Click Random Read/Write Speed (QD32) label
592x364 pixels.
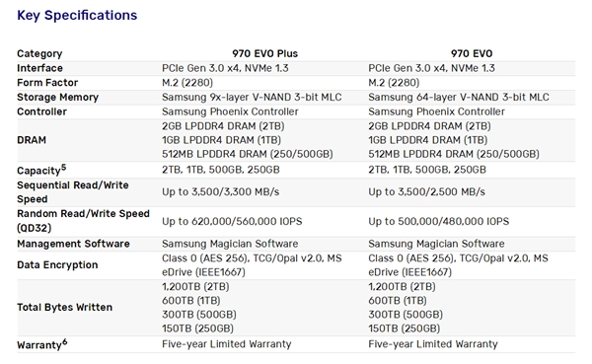[83, 221]
